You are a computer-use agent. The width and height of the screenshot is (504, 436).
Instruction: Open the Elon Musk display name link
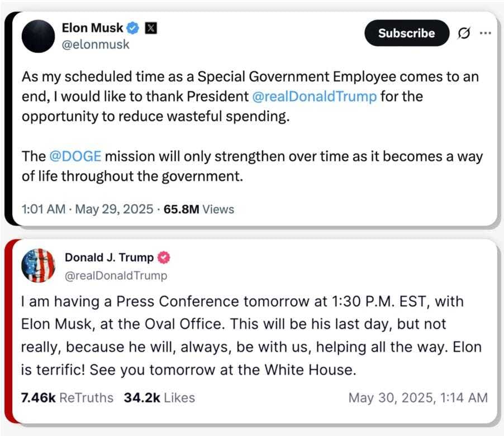pos(92,27)
